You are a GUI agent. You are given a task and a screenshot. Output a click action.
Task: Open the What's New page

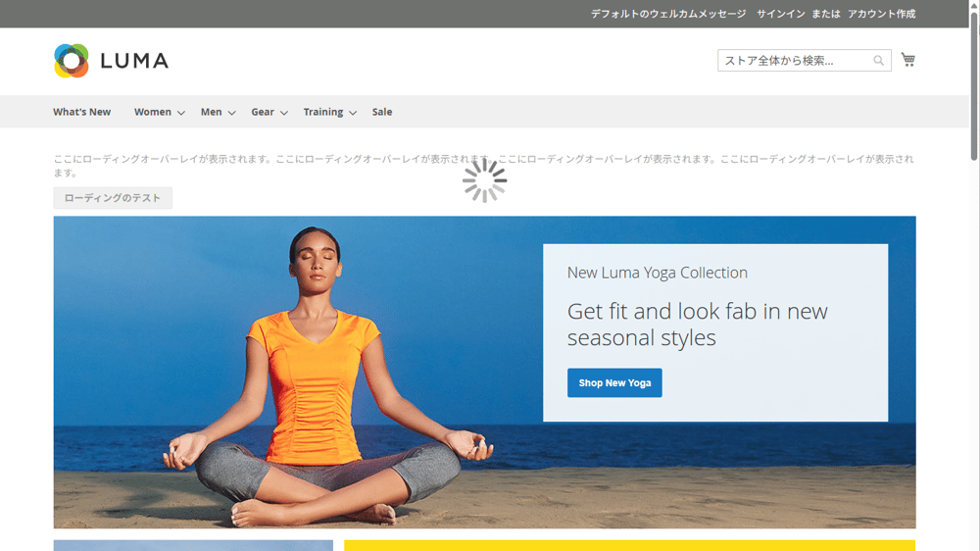82,112
